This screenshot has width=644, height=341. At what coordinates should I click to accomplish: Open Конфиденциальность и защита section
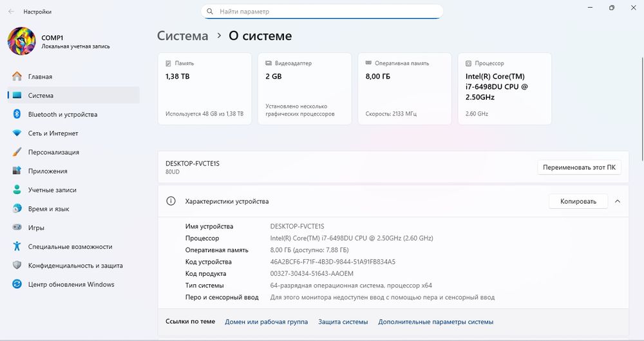73,266
